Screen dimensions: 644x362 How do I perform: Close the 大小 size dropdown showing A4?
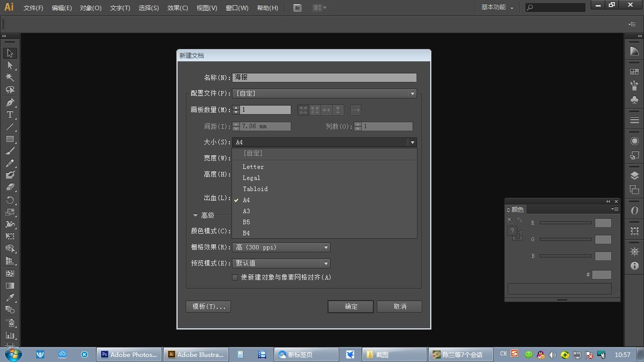324,142
